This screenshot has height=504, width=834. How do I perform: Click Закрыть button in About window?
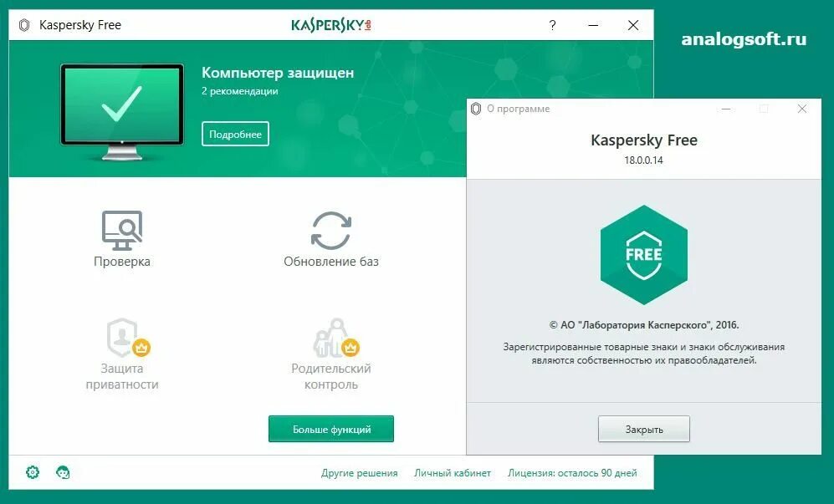[x=643, y=429]
